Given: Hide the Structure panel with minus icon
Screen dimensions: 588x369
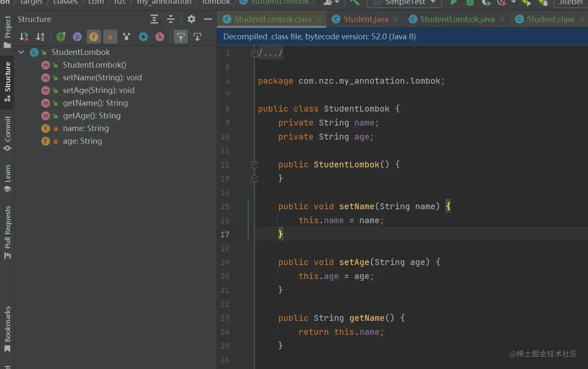Looking at the screenshot, I should click(x=208, y=19).
